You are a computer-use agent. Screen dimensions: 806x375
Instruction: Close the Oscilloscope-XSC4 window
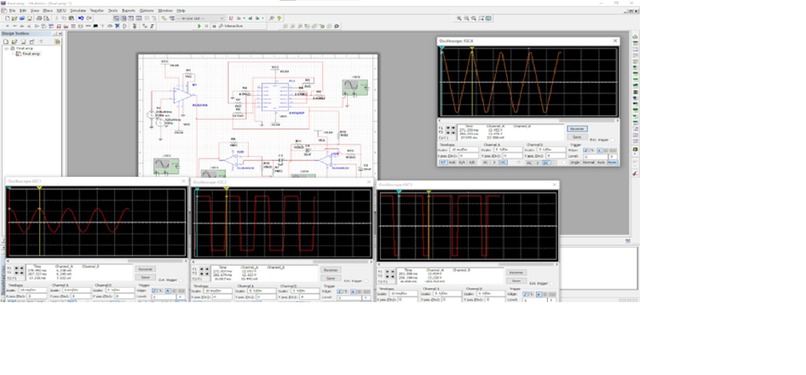[615, 41]
